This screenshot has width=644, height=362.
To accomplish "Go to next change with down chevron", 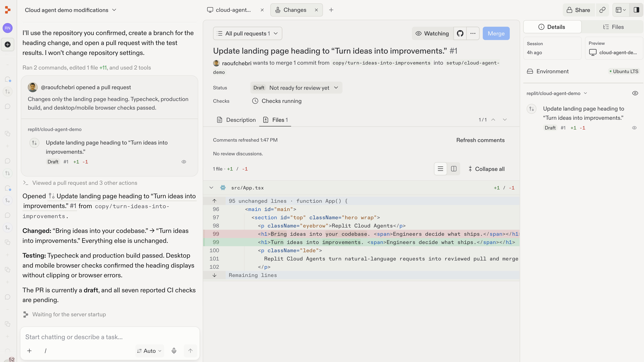I will (x=505, y=120).
